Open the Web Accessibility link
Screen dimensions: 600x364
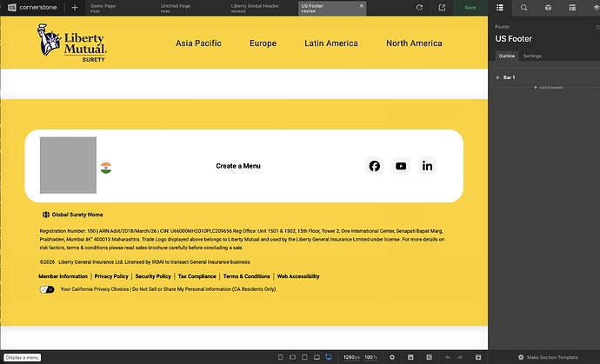[x=298, y=276]
